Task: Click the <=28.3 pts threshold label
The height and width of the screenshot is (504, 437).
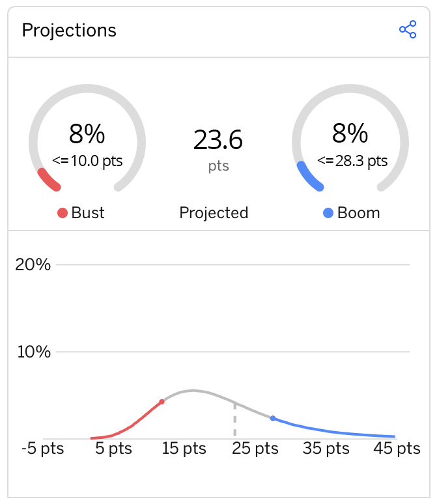Action: point(352,161)
